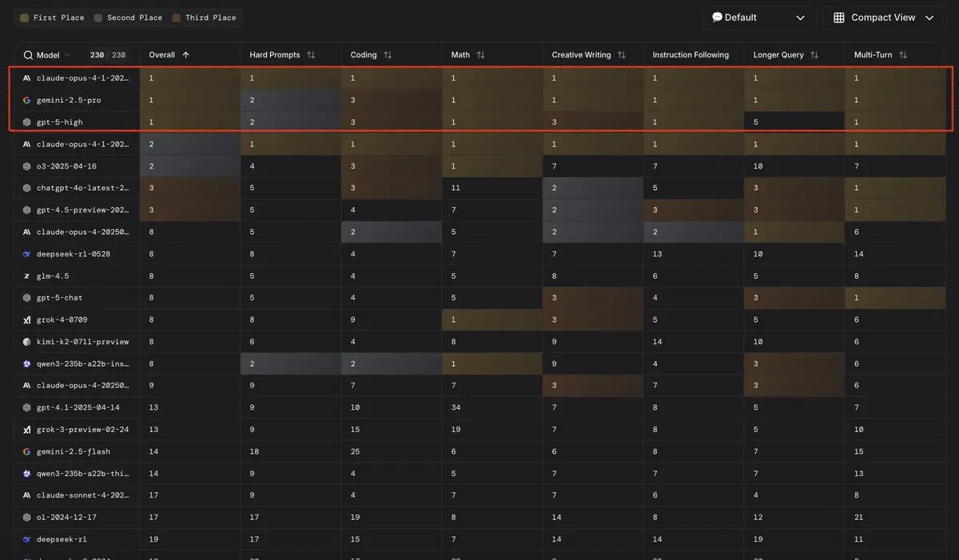This screenshot has height=560, width=959.
Task: Click the xAI logo beside grok-3-preview-02-24
Action: (x=27, y=430)
